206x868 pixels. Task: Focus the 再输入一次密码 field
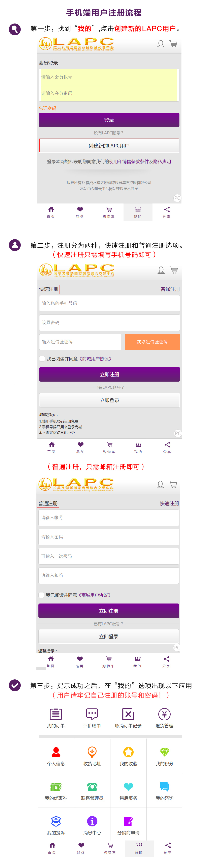[x=109, y=556]
